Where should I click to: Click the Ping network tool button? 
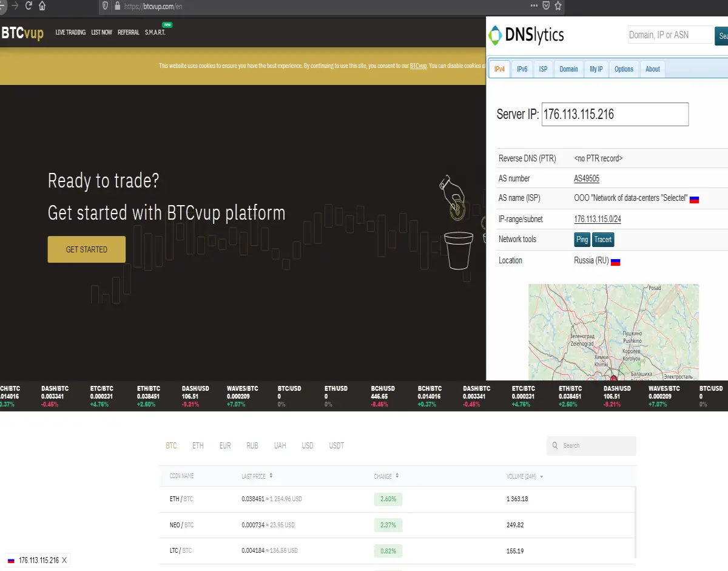point(582,240)
